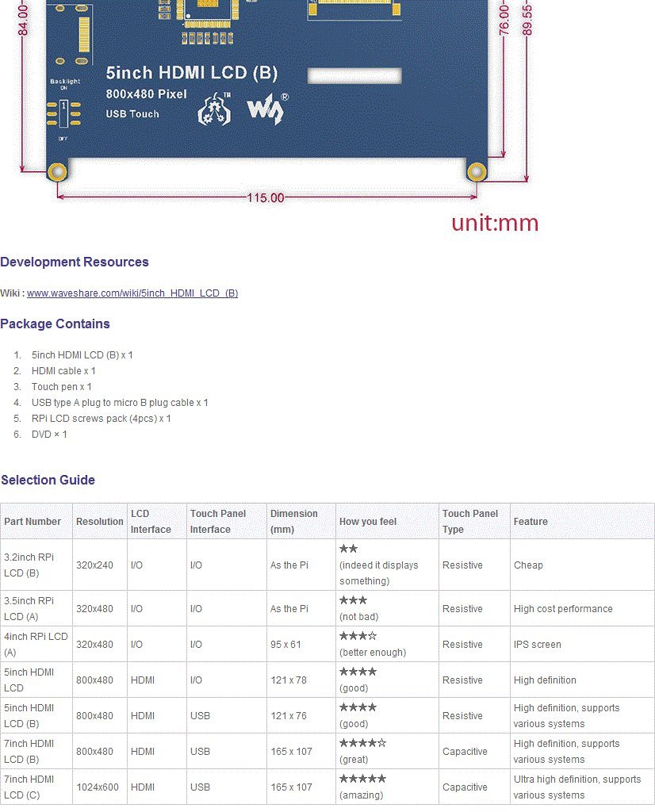Viewport: 655px width, 812px height.
Task: Click the three-star rating labeled not bad
Action: coord(353,601)
